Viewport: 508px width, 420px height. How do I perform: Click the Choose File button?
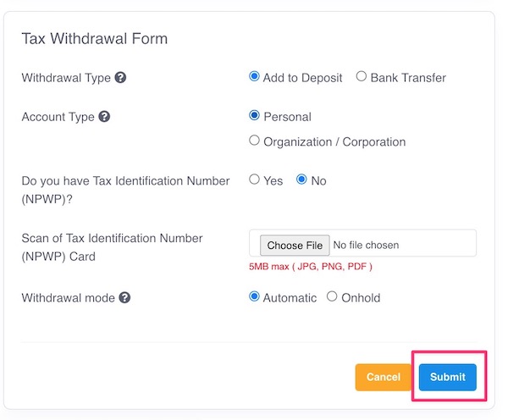[295, 246]
